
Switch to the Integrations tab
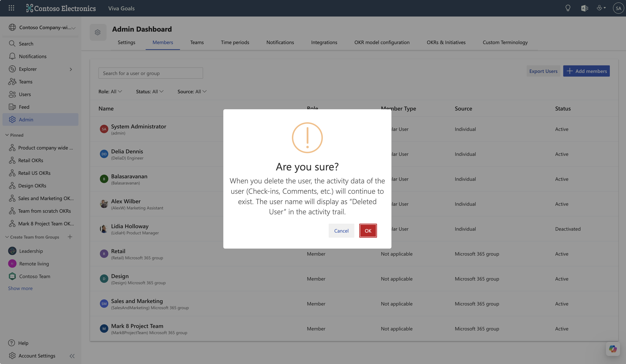pos(324,43)
